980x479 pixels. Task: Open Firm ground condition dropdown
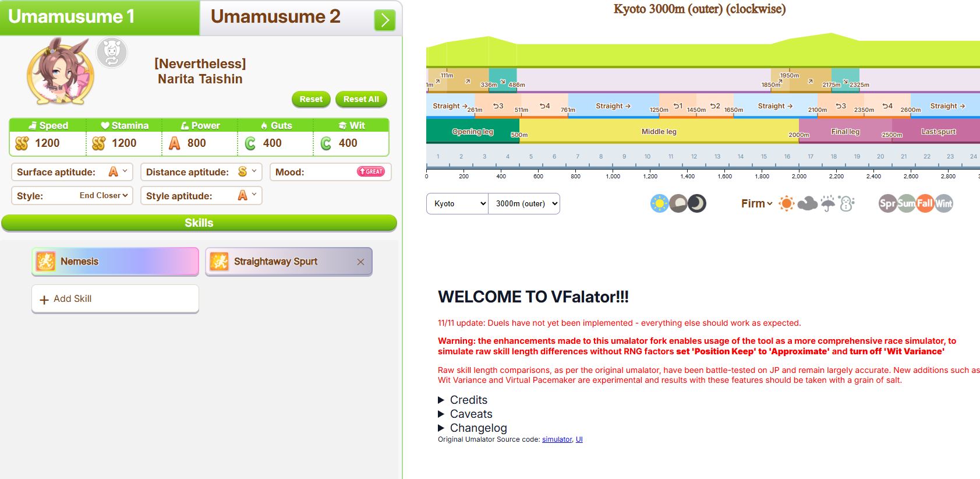click(756, 203)
